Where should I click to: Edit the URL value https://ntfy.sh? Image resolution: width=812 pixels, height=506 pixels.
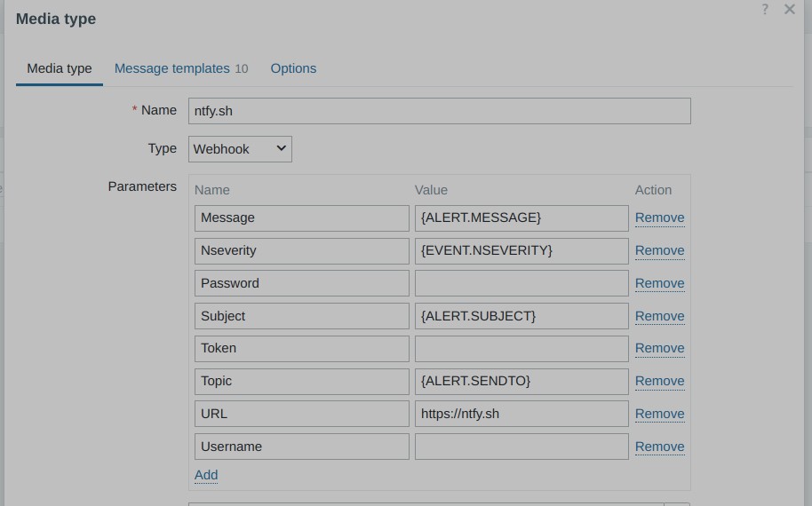tap(521, 414)
